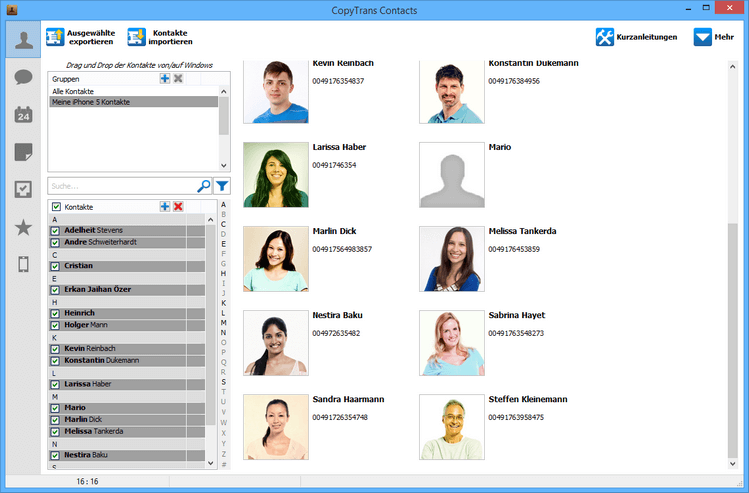Open Sabrina Hayet photo card
The height and width of the screenshot is (493, 749).
(x=452, y=343)
